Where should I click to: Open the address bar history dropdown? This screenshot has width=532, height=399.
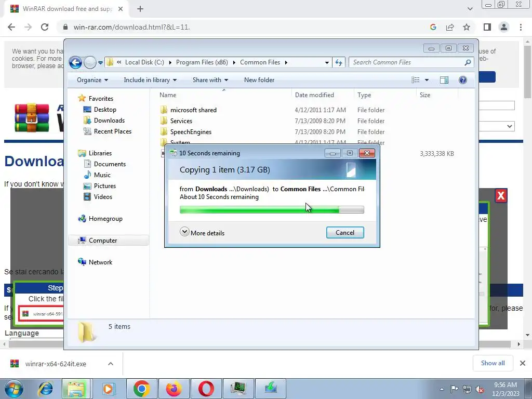click(x=327, y=63)
